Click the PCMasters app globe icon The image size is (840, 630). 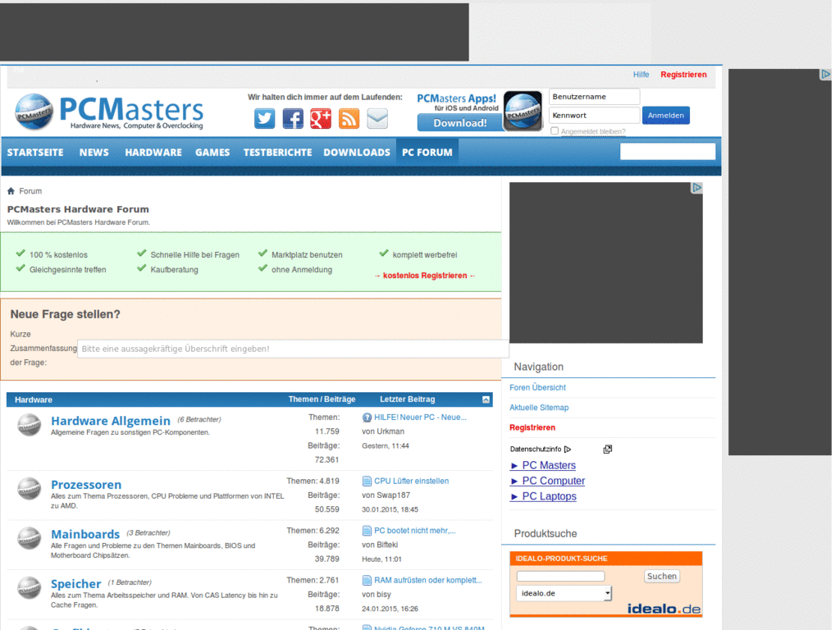[523, 111]
